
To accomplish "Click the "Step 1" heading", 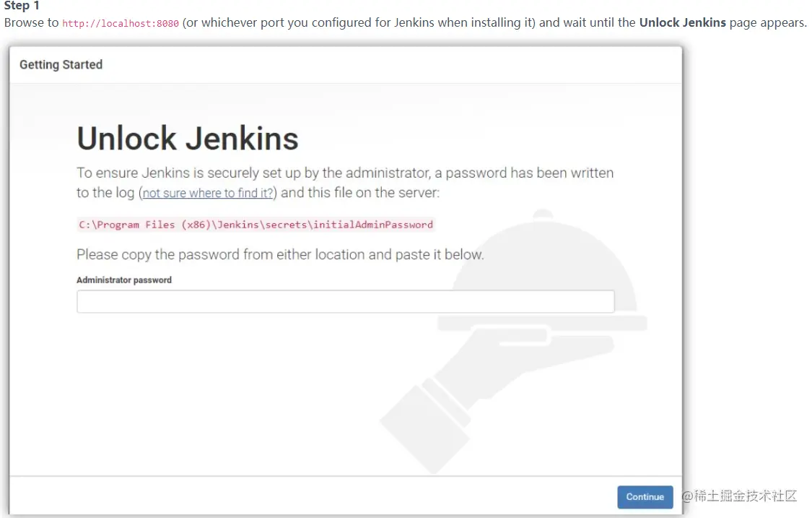I will tap(22, 6).
